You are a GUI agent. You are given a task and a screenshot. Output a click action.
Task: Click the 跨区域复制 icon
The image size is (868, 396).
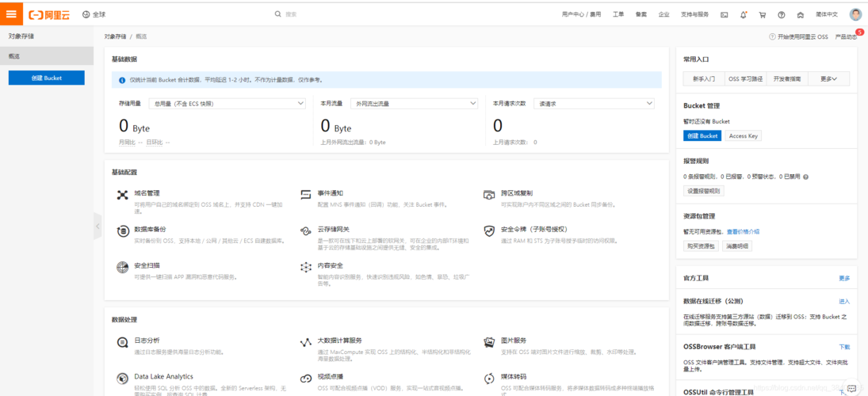pyautogui.click(x=489, y=195)
